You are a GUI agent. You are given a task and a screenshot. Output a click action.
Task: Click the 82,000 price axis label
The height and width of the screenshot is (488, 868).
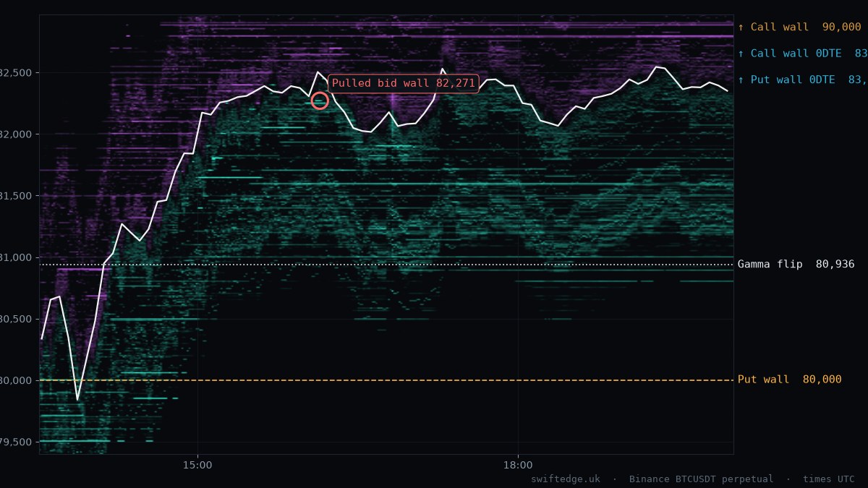pos(15,134)
